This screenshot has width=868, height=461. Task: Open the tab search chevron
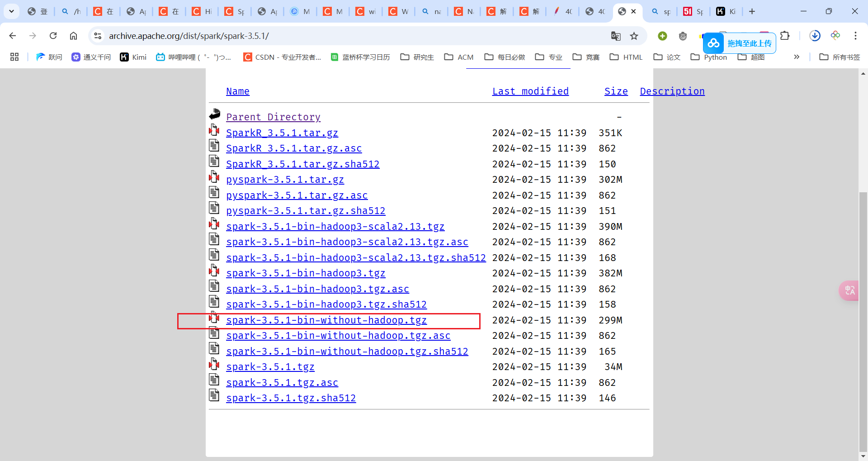pos(11,11)
